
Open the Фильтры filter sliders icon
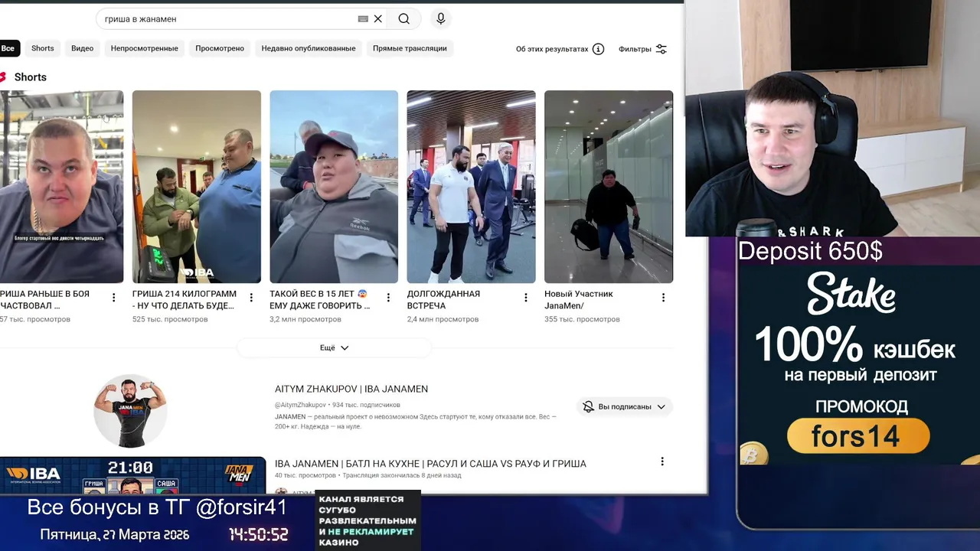pos(661,49)
